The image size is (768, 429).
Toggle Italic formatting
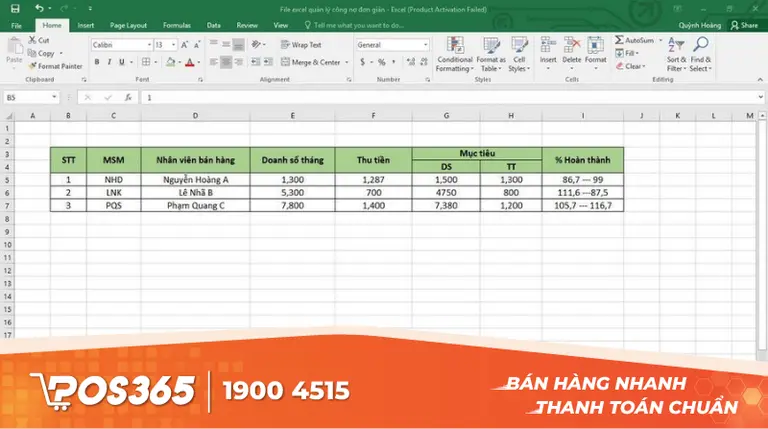109,62
